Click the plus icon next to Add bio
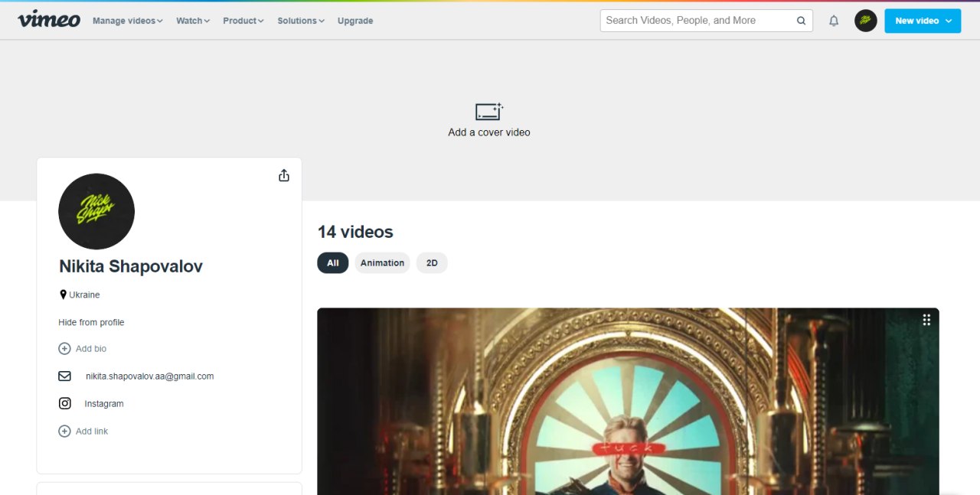980x495 pixels. tap(64, 349)
